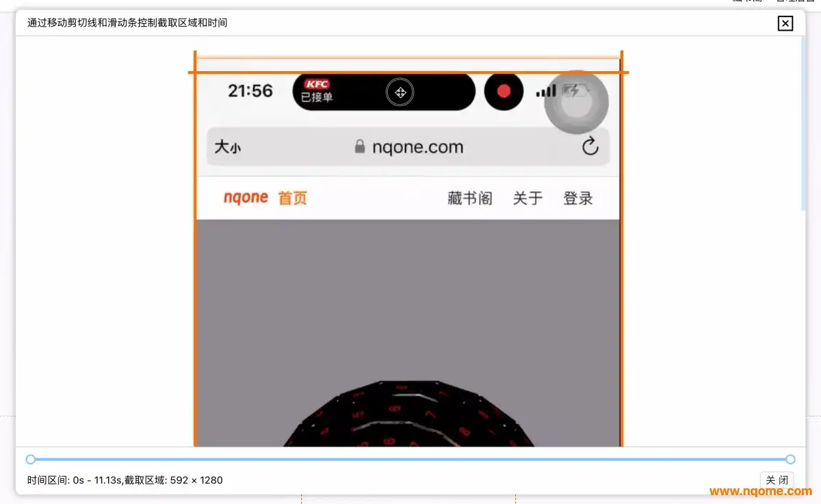Click the 登录 link in the navbar
Screen dimensions: 821x504
click(577, 198)
